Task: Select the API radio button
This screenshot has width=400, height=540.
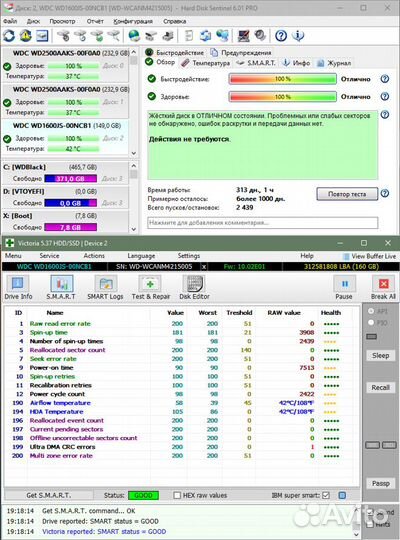Action: [x=371, y=311]
